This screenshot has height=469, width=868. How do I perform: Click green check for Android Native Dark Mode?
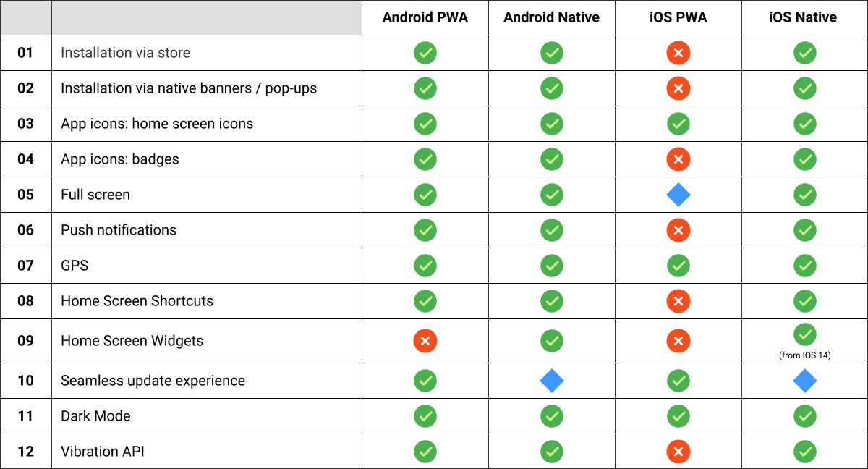[552, 416]
